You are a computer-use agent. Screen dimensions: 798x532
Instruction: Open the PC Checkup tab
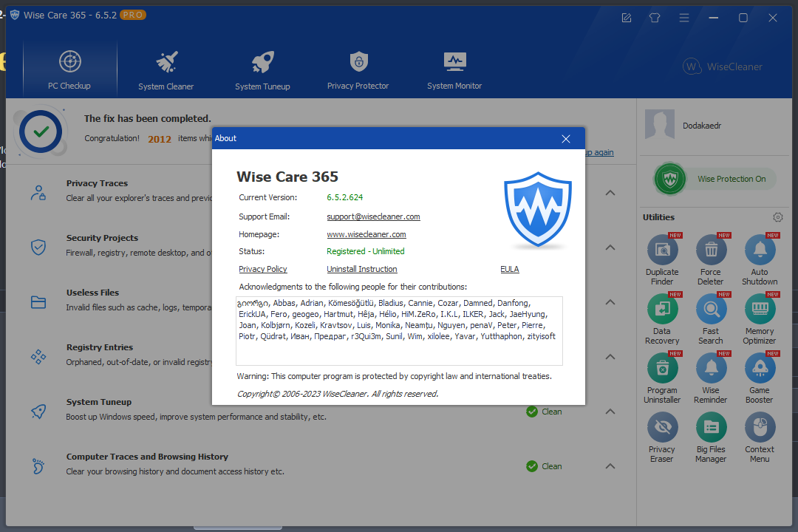click(69, 69)
